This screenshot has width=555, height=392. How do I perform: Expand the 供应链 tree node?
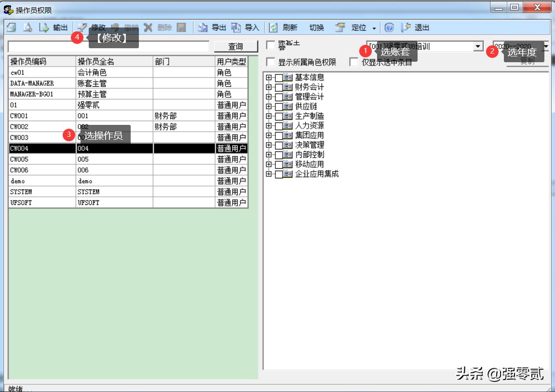(x=270, y=106)
